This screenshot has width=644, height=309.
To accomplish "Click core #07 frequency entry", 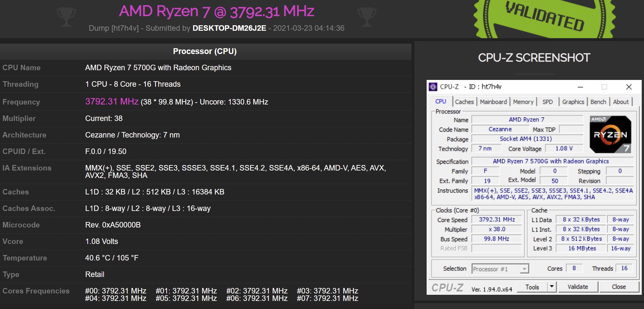I will [x=327, y=298].
